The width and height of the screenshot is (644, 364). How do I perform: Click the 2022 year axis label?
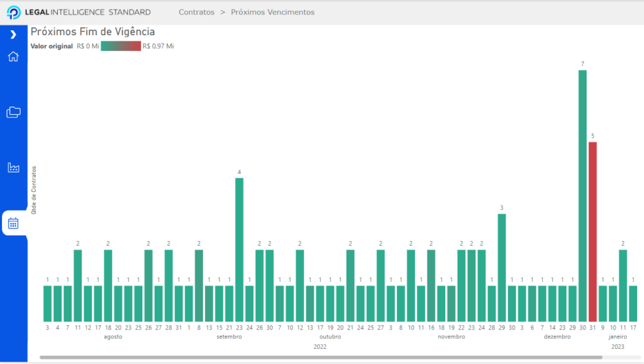tap(320, 346)
